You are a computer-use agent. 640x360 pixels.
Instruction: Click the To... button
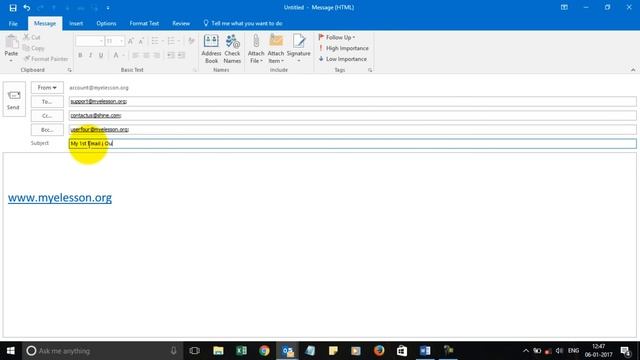click(x=47, y=102)
